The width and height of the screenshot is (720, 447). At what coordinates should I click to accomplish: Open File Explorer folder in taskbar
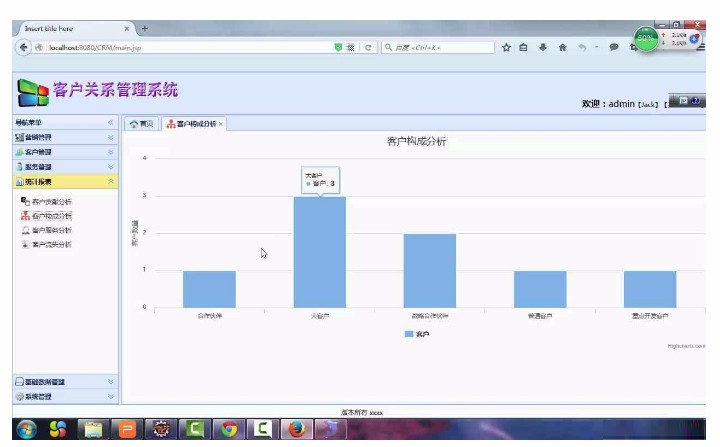(93, 430)
